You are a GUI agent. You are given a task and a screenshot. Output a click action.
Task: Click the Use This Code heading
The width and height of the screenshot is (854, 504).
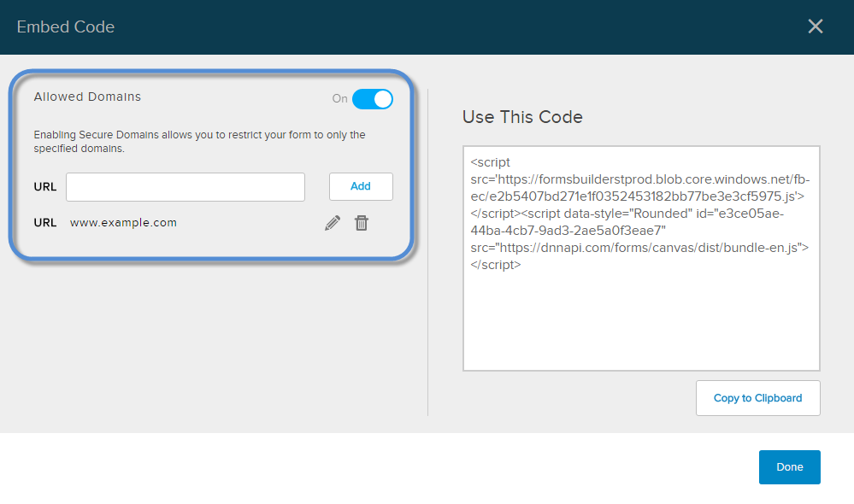tap(522, 117)
